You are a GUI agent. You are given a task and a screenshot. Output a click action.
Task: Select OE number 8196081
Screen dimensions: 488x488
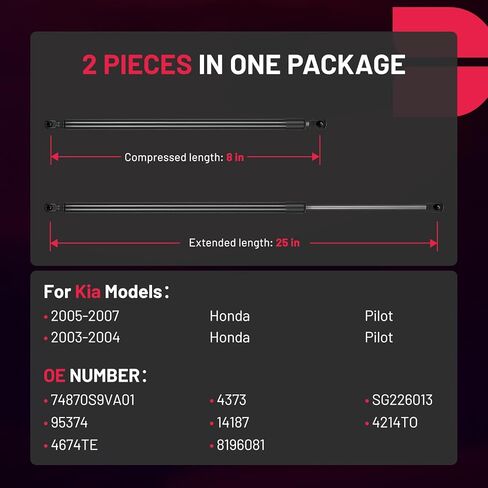241,445
